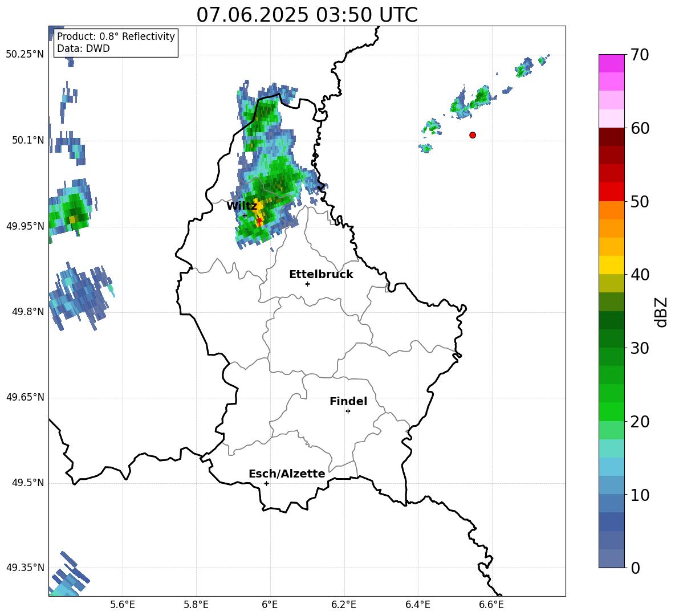This screenshot has width=675, height=616.
Task: Click the 49.65°N latitude label
Action: coord(25,397)
